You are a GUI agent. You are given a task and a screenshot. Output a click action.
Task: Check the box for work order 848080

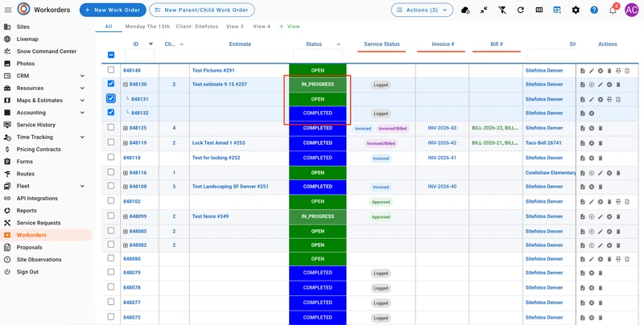111,258
